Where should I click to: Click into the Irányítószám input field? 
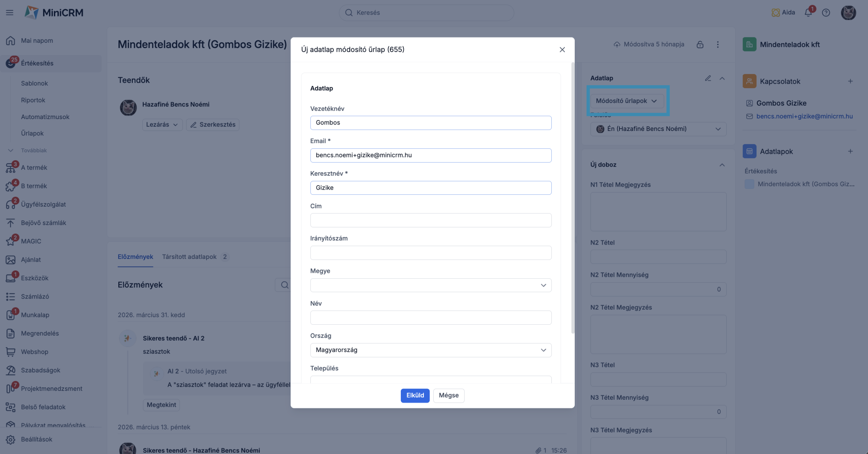click(431, 253)
